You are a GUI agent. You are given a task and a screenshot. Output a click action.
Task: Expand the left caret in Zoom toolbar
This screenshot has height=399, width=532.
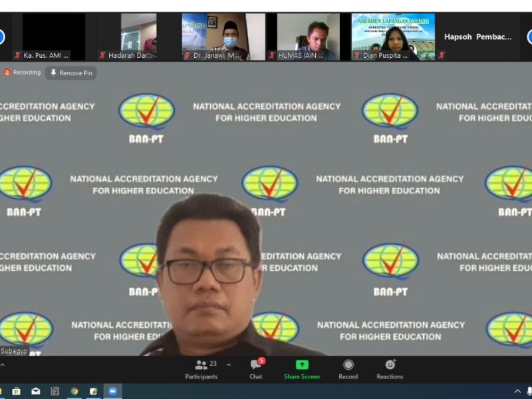pyautogui.click(x=3, y=365)
